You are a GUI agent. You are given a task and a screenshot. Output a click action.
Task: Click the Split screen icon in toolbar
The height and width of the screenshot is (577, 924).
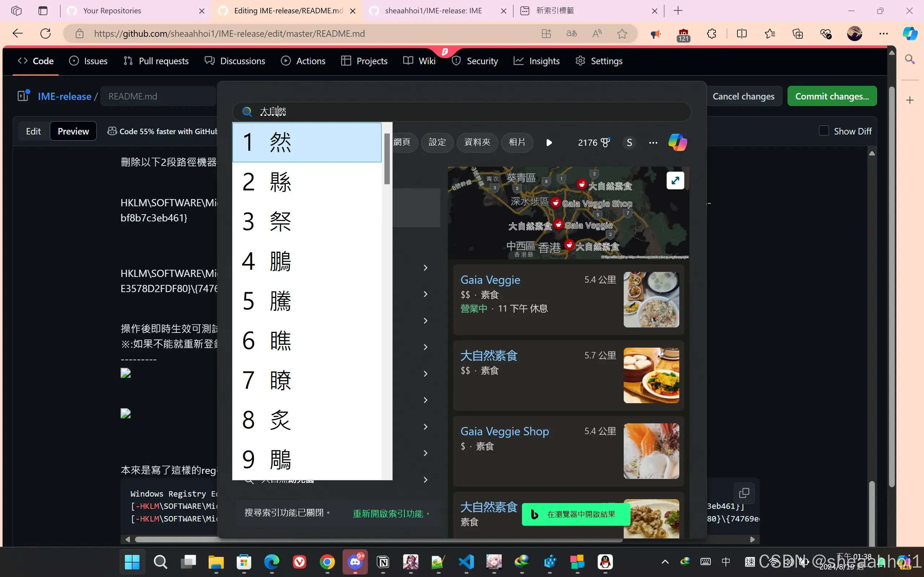tap(741, 34)
